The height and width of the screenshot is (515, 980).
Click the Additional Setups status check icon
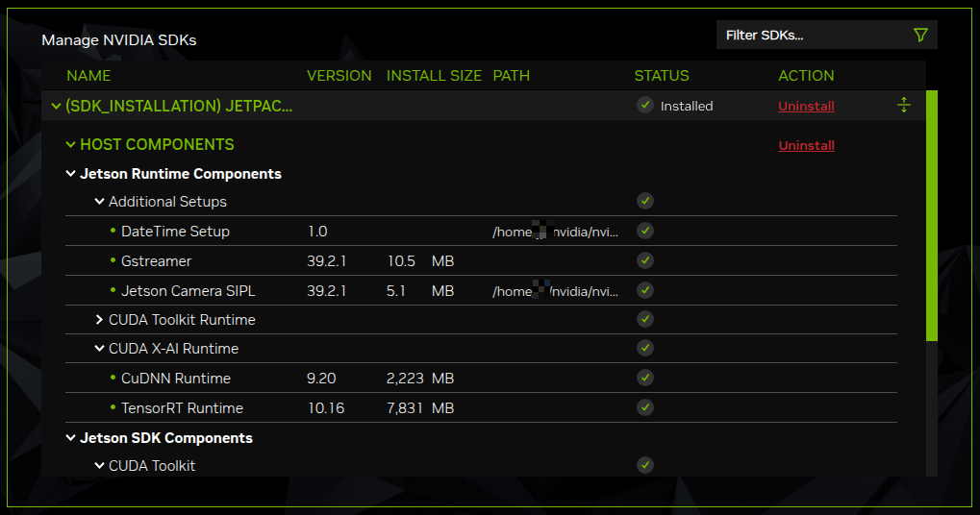[x=645, y=201]
